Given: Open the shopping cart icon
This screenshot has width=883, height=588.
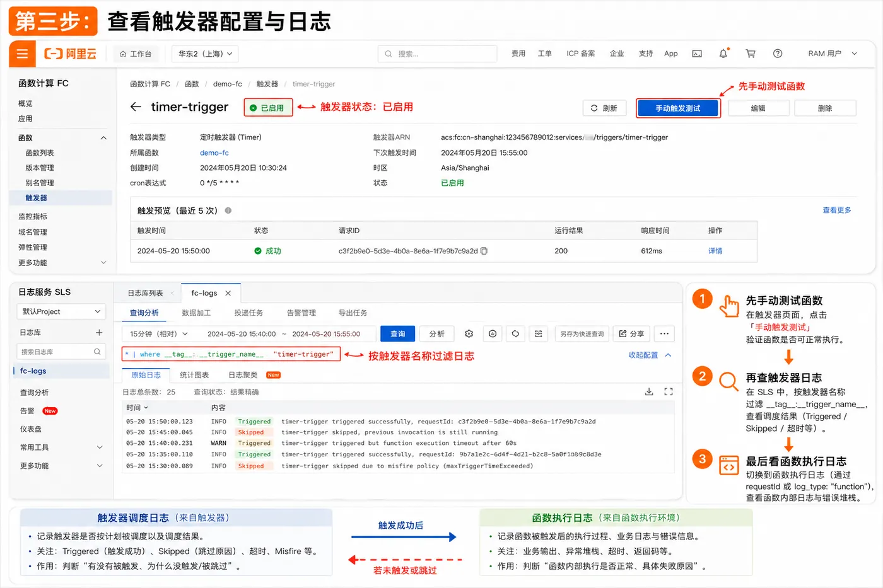Looking at the screenshot, I should [751, 54].
